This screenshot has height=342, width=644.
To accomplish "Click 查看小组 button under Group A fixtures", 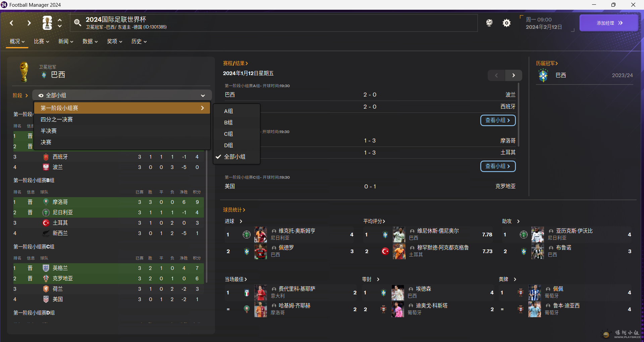I will 498,120.
